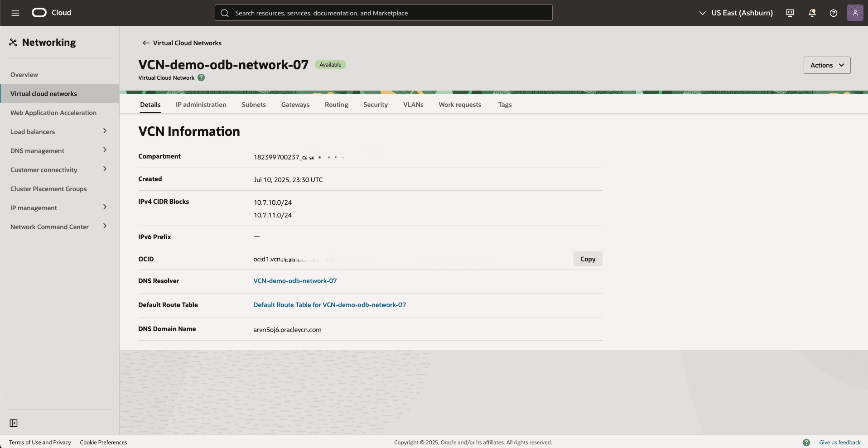Open the Gateways tab
The height and width of the screenshot is (448, 868).
click(295, 105)
